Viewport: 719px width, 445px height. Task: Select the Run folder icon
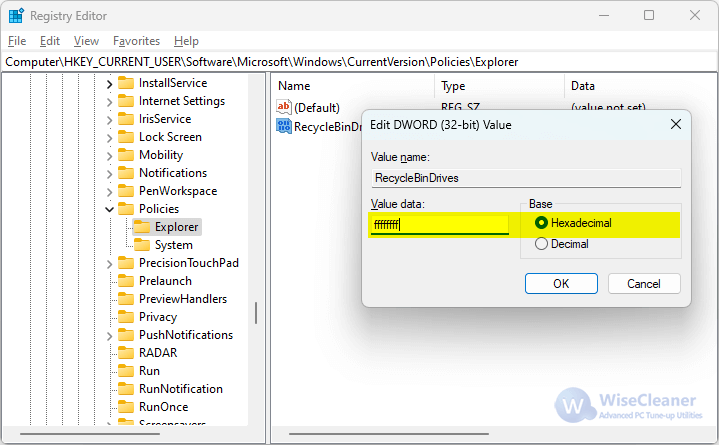(126, 371)
